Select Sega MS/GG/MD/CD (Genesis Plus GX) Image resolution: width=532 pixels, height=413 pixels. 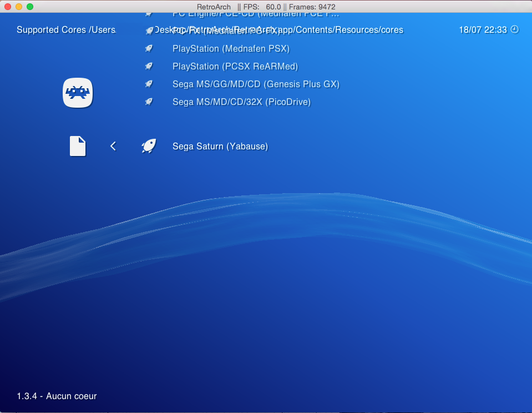(x=256, y=84)
